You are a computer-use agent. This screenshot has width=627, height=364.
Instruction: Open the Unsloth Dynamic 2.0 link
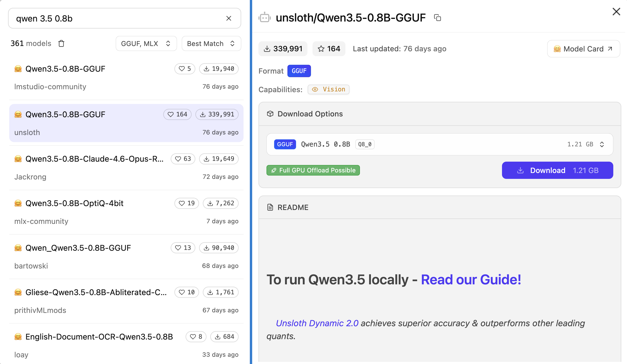pyautogui.click(x=317, y=323)
